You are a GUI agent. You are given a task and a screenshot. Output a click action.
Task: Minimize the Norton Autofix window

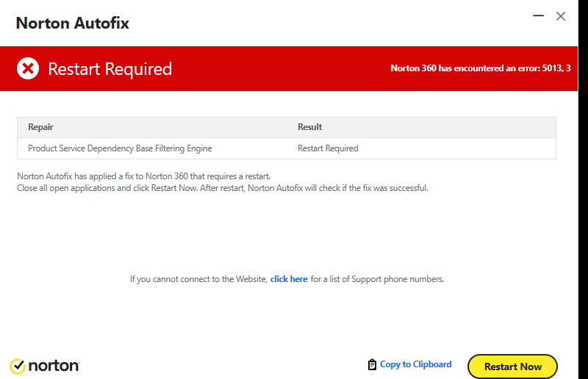tap(538, 15)
